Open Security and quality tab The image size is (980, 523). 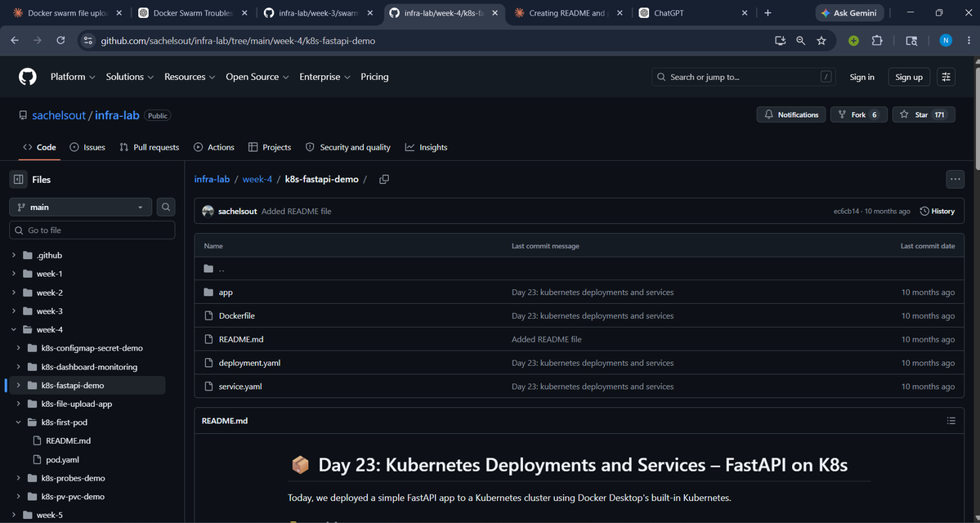click(348, 147)
